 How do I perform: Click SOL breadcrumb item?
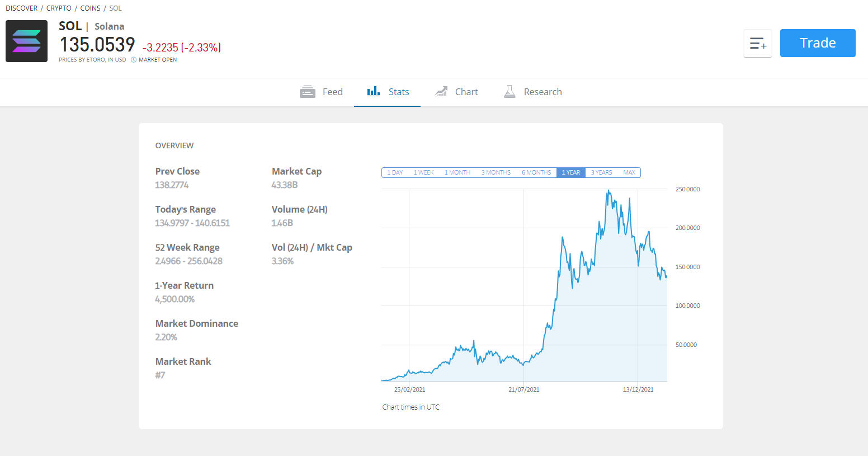point(115,8)
